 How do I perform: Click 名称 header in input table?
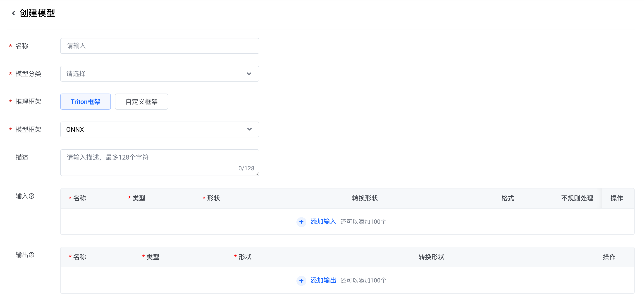point(79,198)
